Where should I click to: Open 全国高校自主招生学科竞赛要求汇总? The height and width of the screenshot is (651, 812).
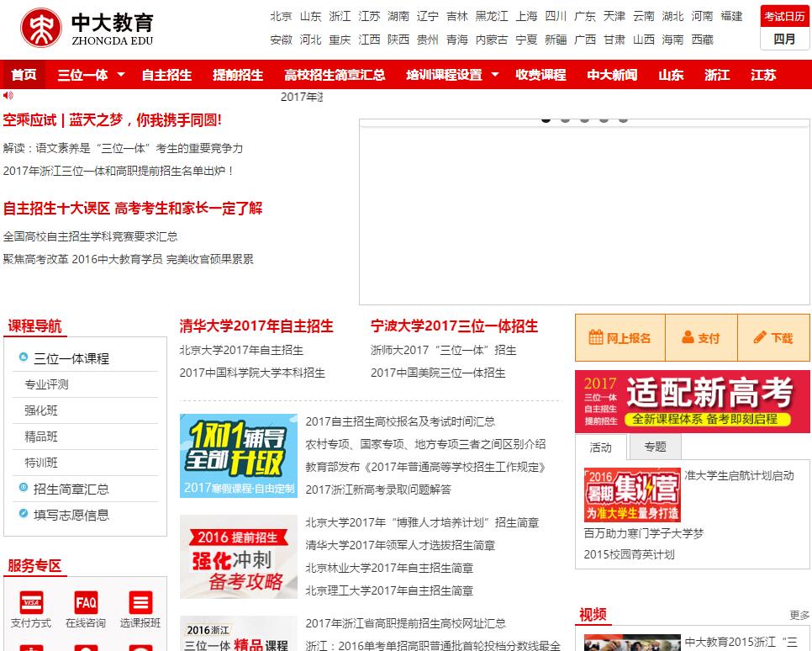coord(90,237)
